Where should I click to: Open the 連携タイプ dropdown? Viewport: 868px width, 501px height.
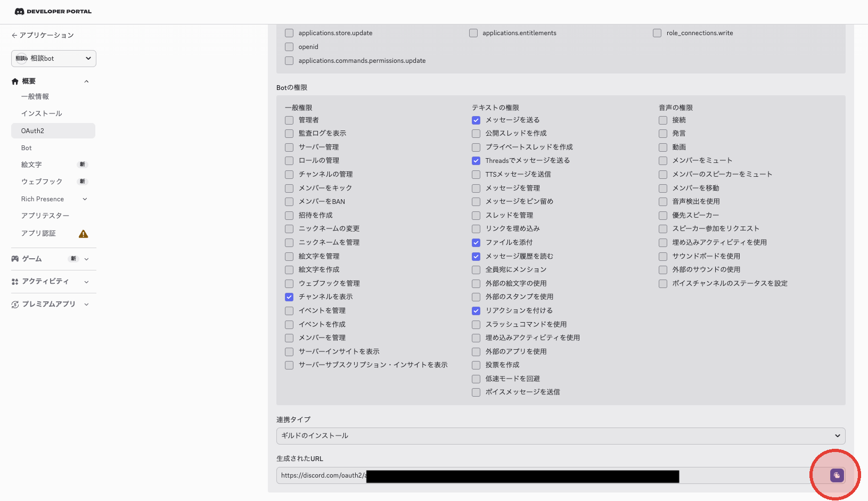(561, 436)
